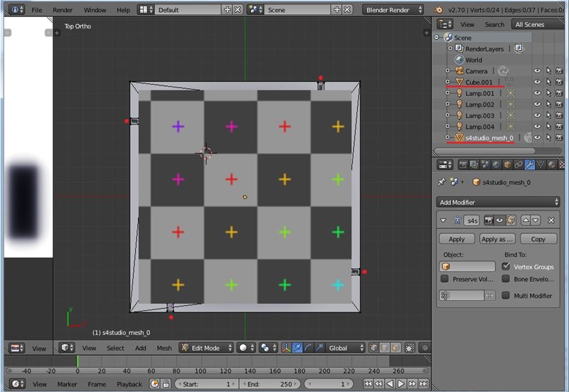Image resolution: width=569 pixels, height=392 pixels.
Task: Open the Edit Mode dropdown
Action: coord(206,348)
